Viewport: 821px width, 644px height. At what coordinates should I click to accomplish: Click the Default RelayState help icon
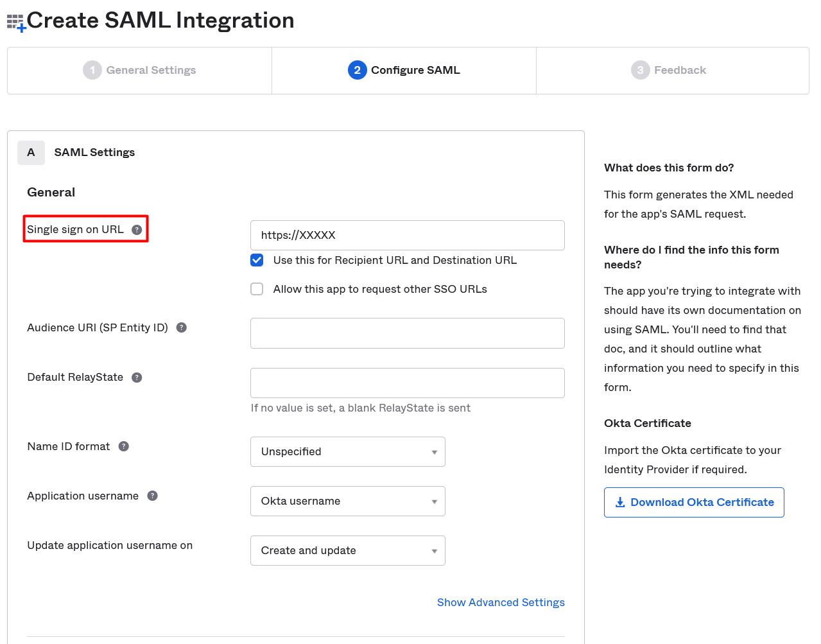[x=137, y=378]
